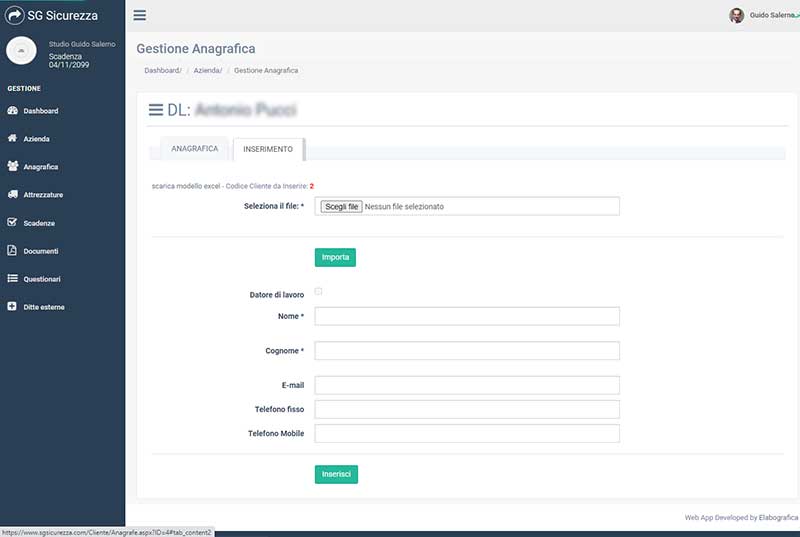Select the INSERIMENTO tab
Screen dimensions: 800x537
tap(268, 149)
